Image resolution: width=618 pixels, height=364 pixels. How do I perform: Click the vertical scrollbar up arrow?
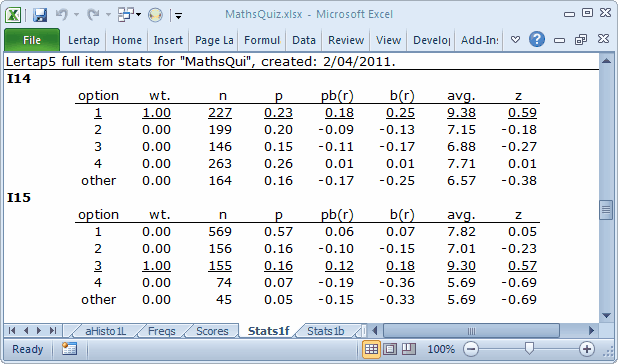(x=606, y=61)
